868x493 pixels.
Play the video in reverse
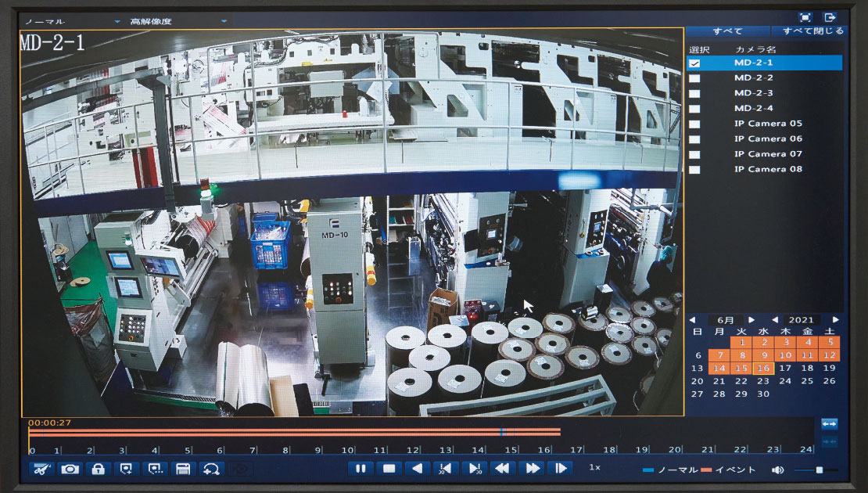tap(418, 469)
